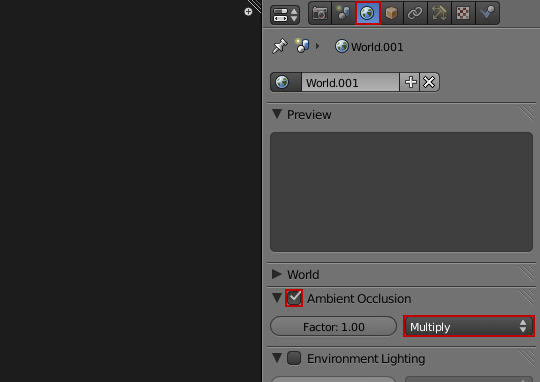Open the editor type selector menu
The image size is (540, 382).
click(x=285, y=15)
